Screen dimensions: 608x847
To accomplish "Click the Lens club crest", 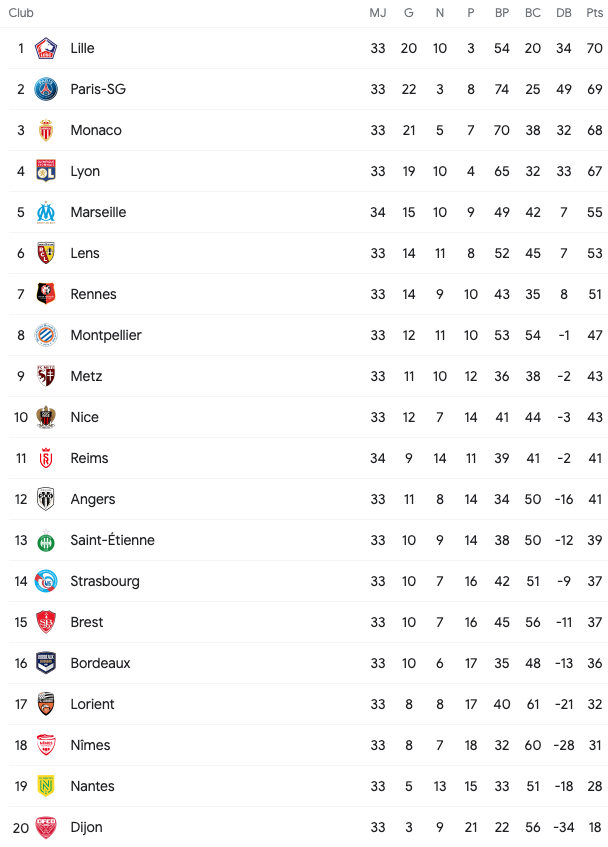I will click(46, 253).
